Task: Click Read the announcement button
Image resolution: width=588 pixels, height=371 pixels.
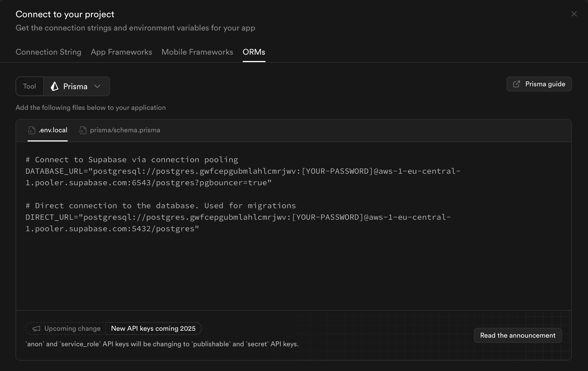Action: [x=518, y=335]
